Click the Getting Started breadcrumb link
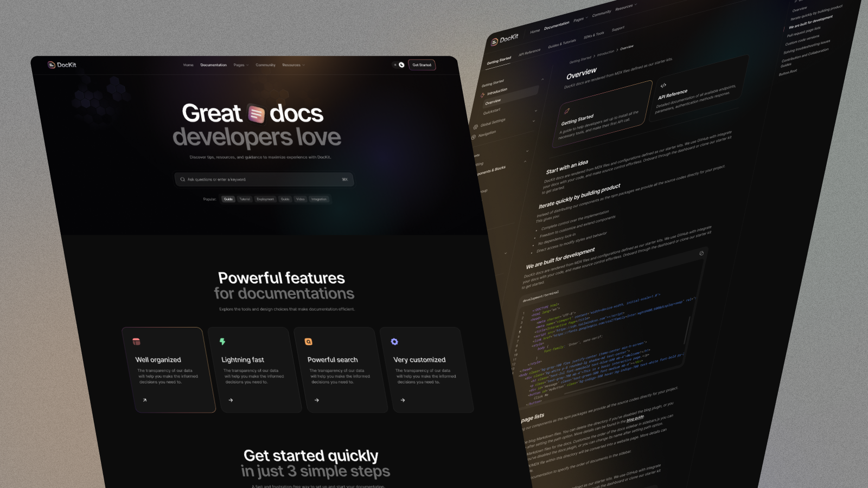 click(580, 59)
